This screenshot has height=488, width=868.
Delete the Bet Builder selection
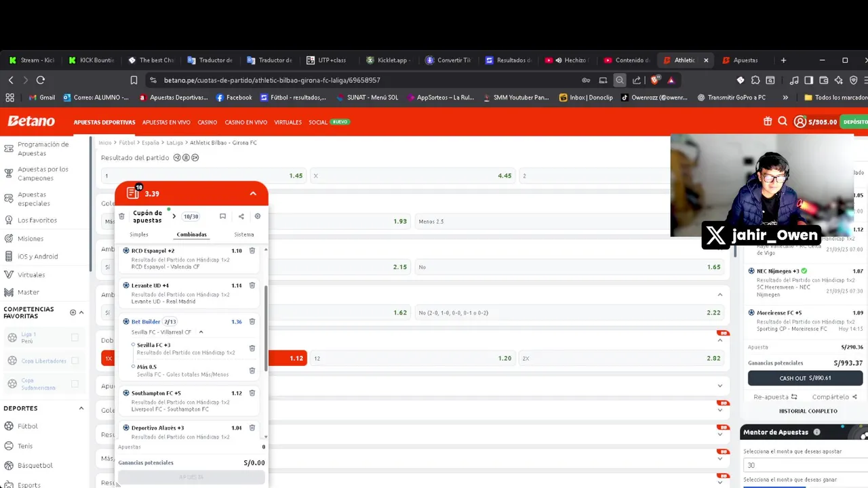[252, 321]
